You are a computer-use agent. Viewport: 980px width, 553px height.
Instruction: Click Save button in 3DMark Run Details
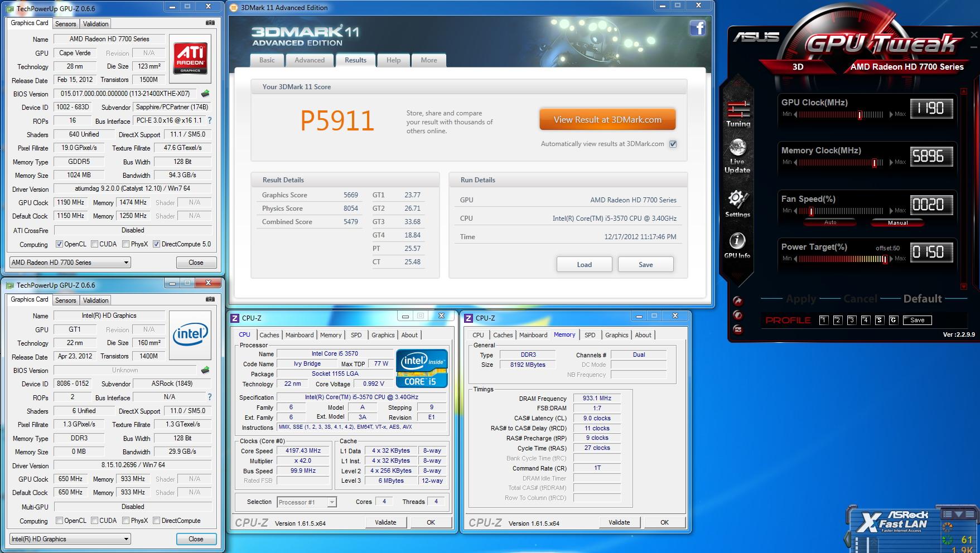click(645, 265)
